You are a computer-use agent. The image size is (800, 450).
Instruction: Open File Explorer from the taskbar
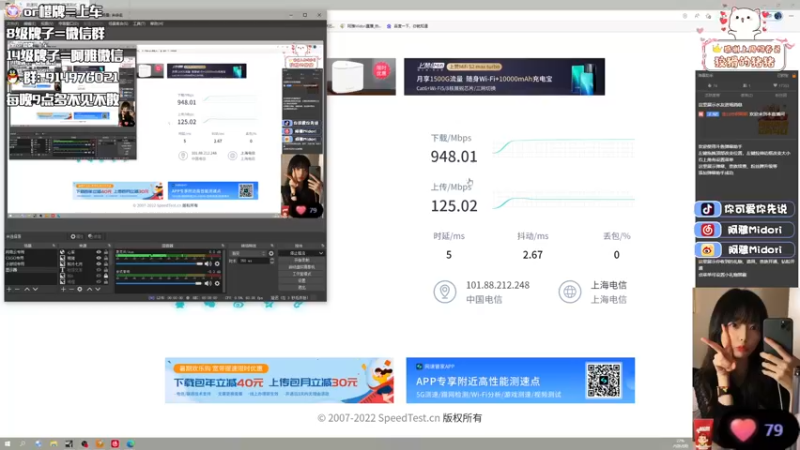click(54, 444)
